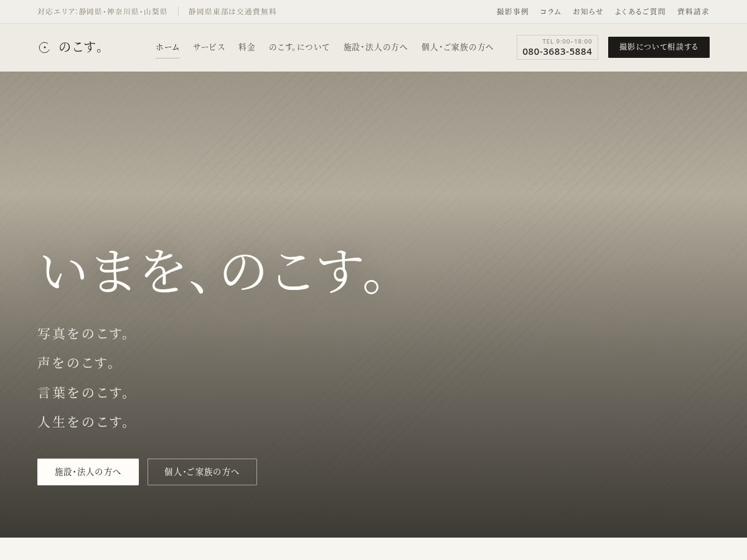Open the サービス navigation item
The width and height of the screenshot is (747, 560).
pyautogui.click(x=209, y=47)
